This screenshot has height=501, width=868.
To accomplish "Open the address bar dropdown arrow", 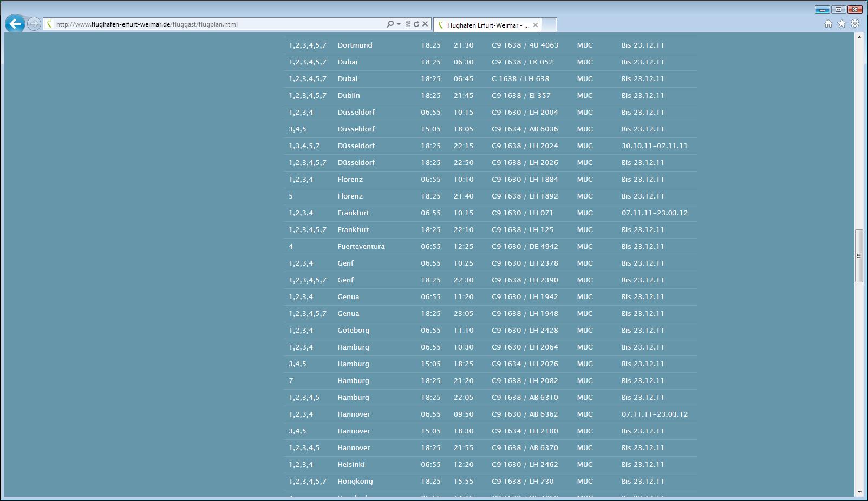I will tap(399, 24).
